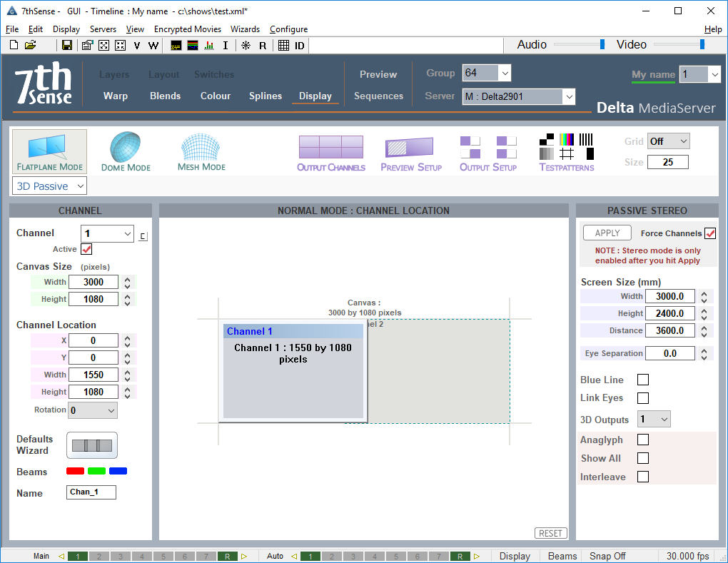
Task: Click the Audio volume slider
Action: click(580, 44)
